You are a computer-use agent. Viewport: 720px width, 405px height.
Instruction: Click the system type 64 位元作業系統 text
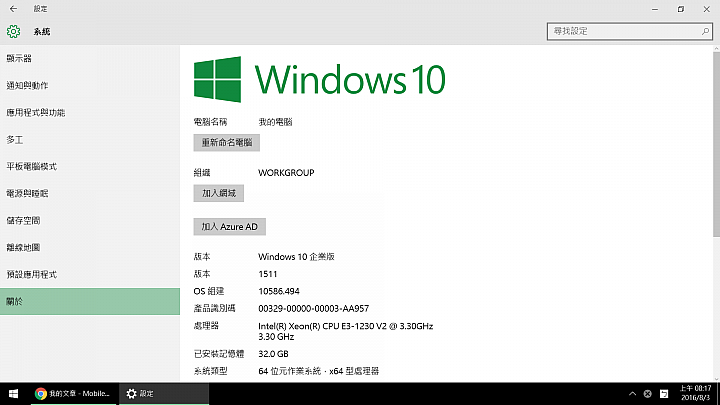pos(319,371)
